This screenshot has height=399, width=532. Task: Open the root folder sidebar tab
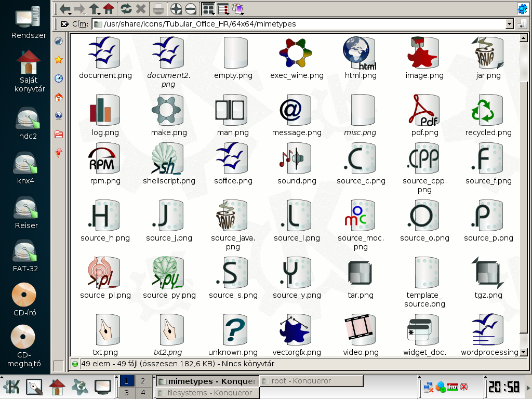[59, 135]
